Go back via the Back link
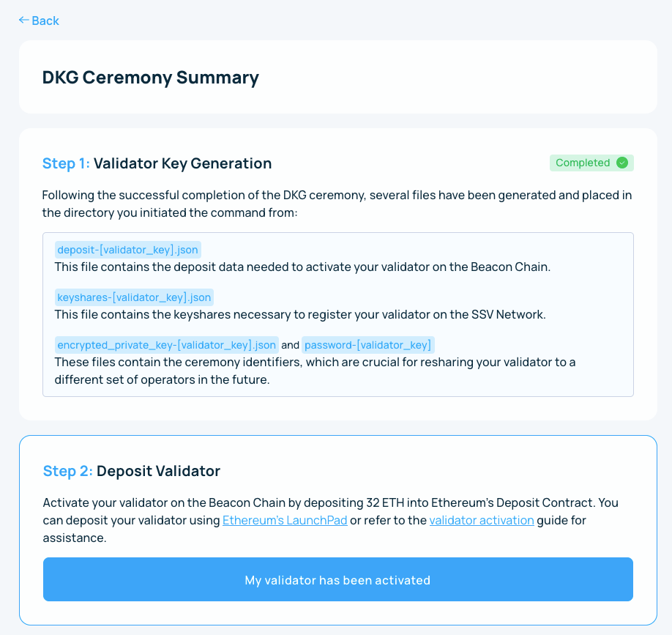Viewport: 672px width, 635px height. pyautogui.click(x=39, y=21)
